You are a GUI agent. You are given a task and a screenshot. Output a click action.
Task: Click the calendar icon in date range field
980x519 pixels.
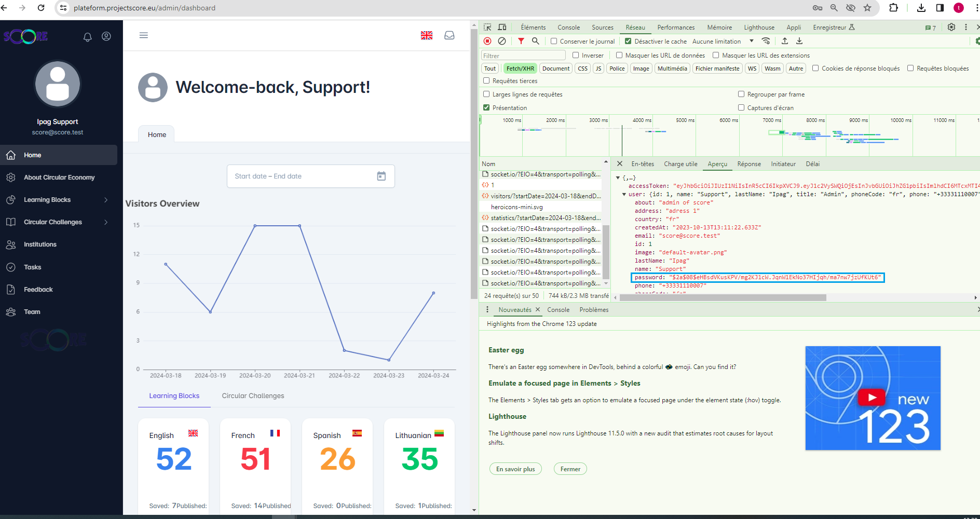pyautogui.click(x=381, y=176)
